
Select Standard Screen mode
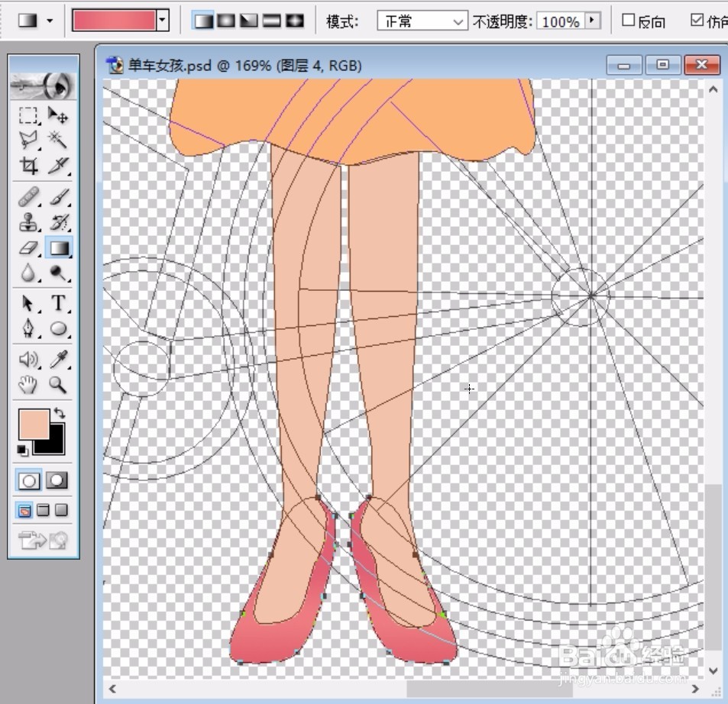[24, 511]
